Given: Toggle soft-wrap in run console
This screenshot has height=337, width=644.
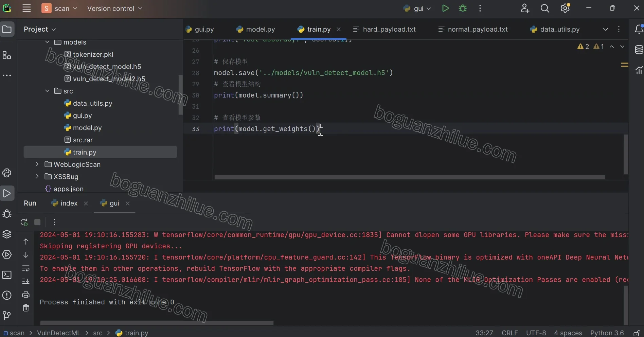Looking at the screenshot, I should [x=26, y=268].
